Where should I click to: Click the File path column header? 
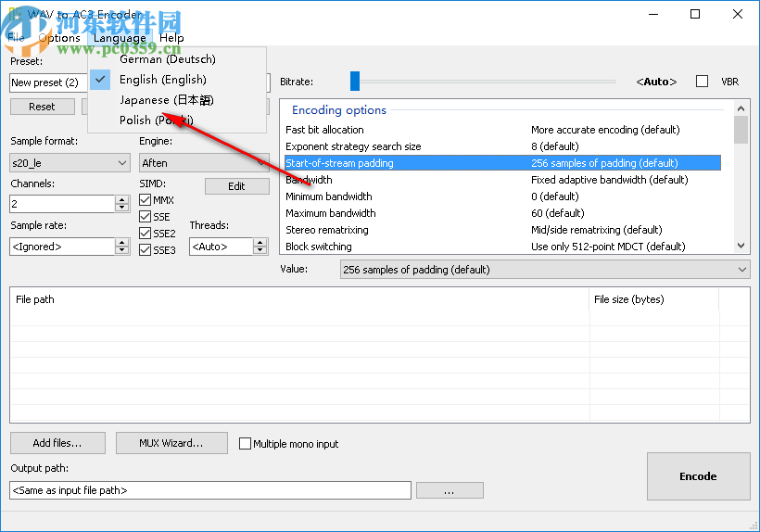click(x=300, y=299)
